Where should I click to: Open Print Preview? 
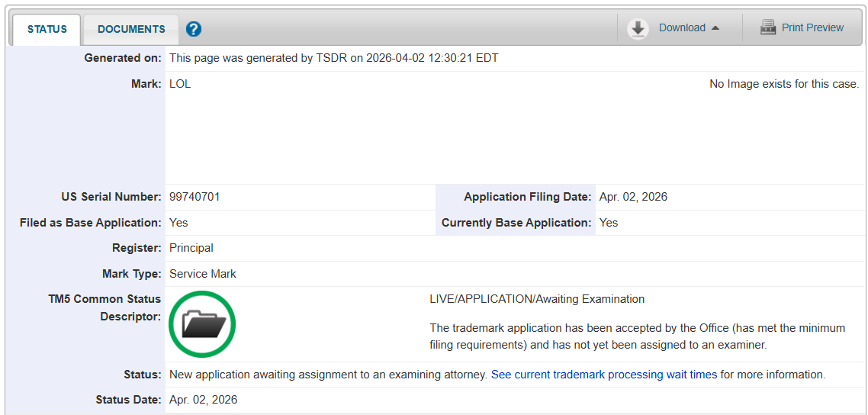click(812, 27)
